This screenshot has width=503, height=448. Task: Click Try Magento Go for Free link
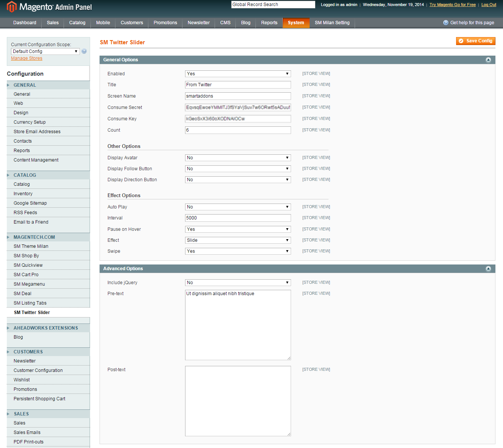(453, 5)
